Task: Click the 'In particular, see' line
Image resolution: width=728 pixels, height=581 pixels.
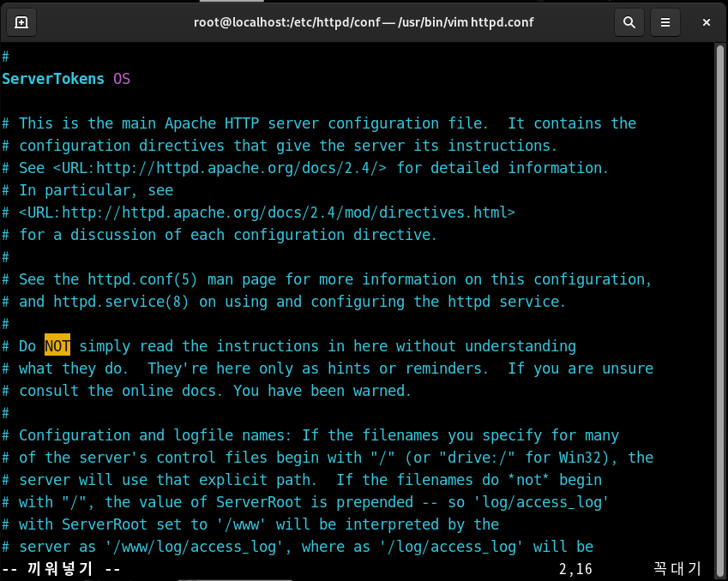Action: pyautogui.click(x=87, y=190)
